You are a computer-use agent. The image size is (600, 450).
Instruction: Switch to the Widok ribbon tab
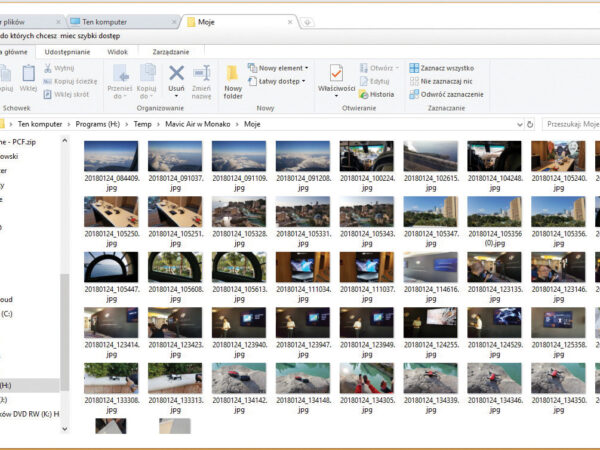click(x=118, y=50)
